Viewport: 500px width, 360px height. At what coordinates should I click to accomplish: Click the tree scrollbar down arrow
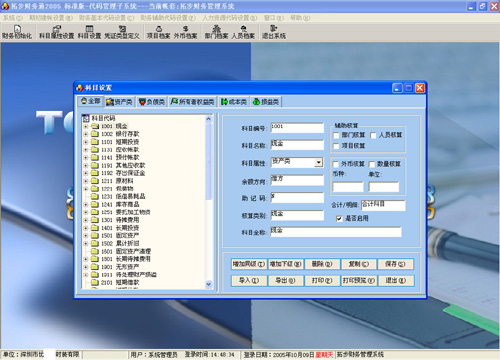pos(209,284)
